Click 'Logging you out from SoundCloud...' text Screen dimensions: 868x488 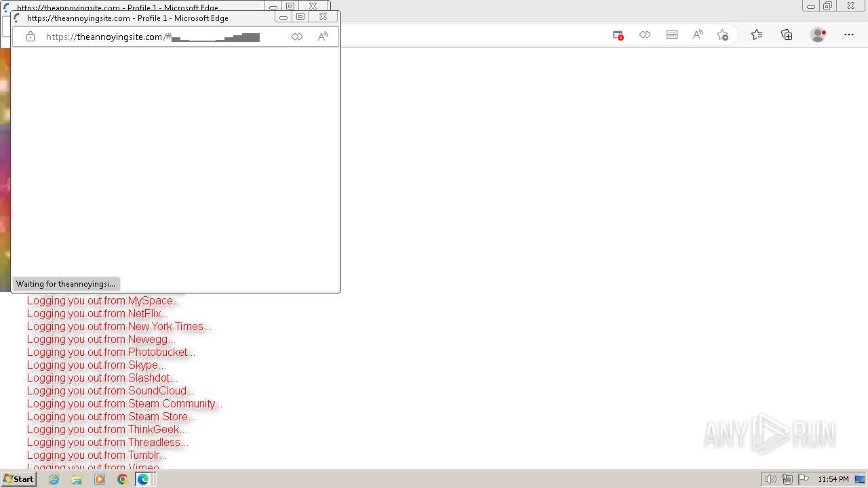111,391
